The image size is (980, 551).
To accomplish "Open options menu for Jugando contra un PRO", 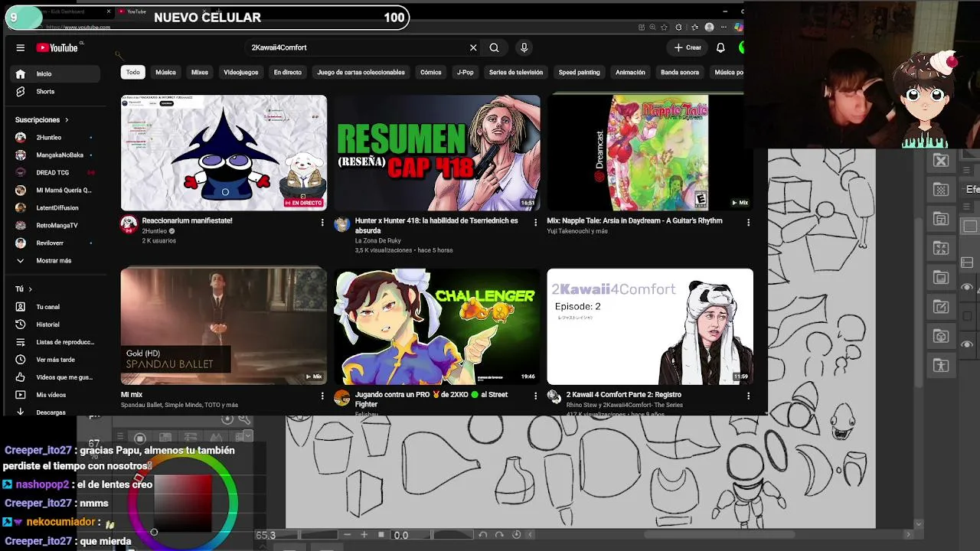I will click(x=535, y=396).
